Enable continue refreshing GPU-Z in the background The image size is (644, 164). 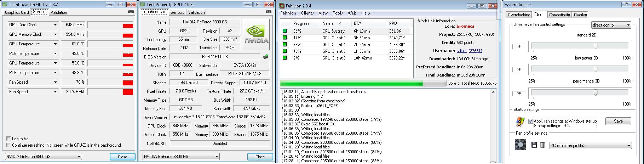pyautogui.click(x=8, y=145)
